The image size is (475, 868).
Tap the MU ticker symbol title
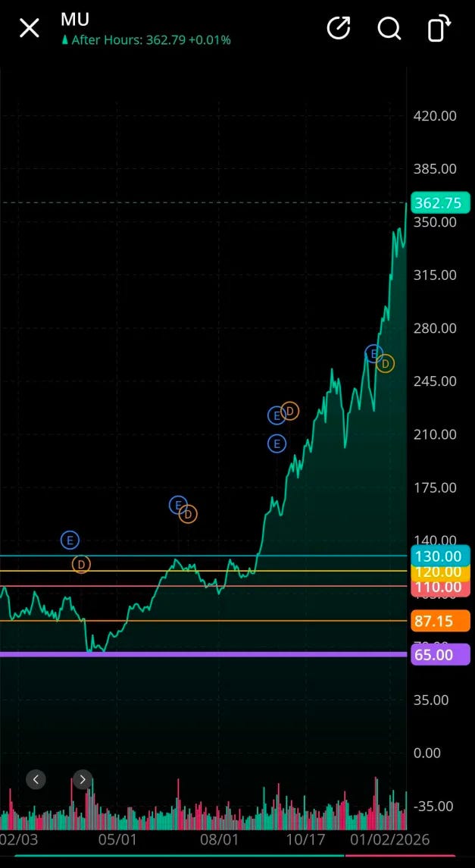coord(75,20)
